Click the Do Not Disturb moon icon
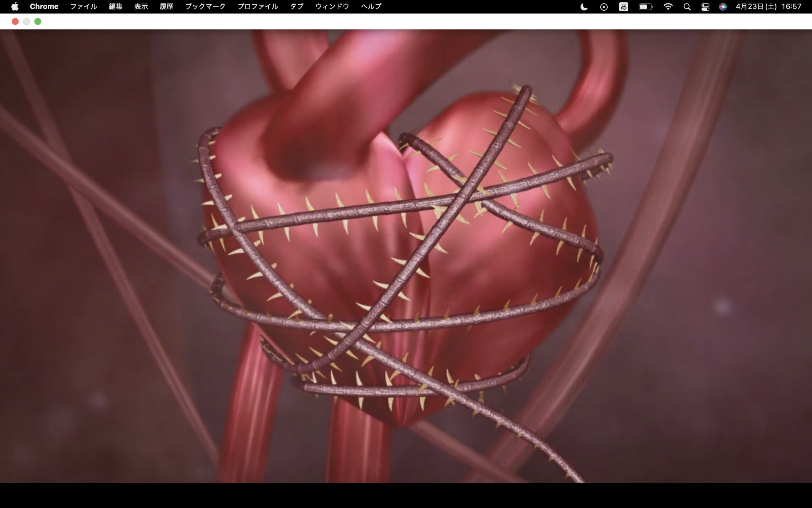Image resolution: width=812 pixels, height=508 pixels. tap(584, 7)
